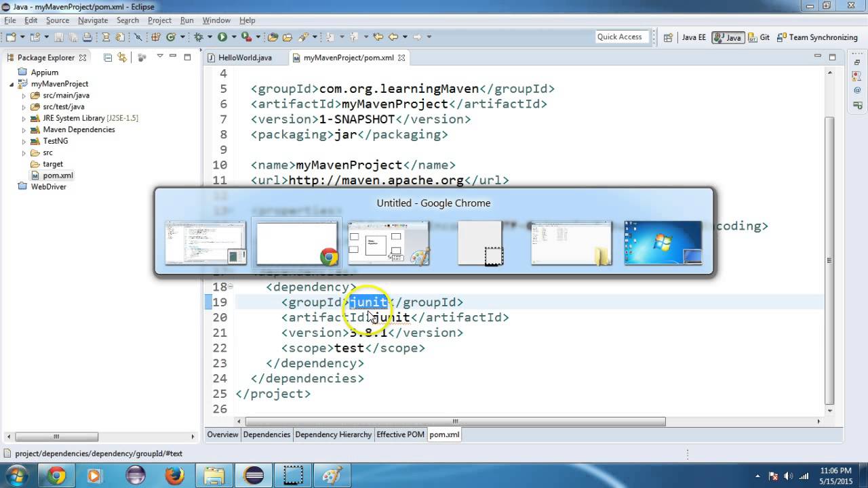The width and height of the screenshot is (868, 488).
Task: Expand the JRE System Library node arrow
Action: (x=24, y=119)
